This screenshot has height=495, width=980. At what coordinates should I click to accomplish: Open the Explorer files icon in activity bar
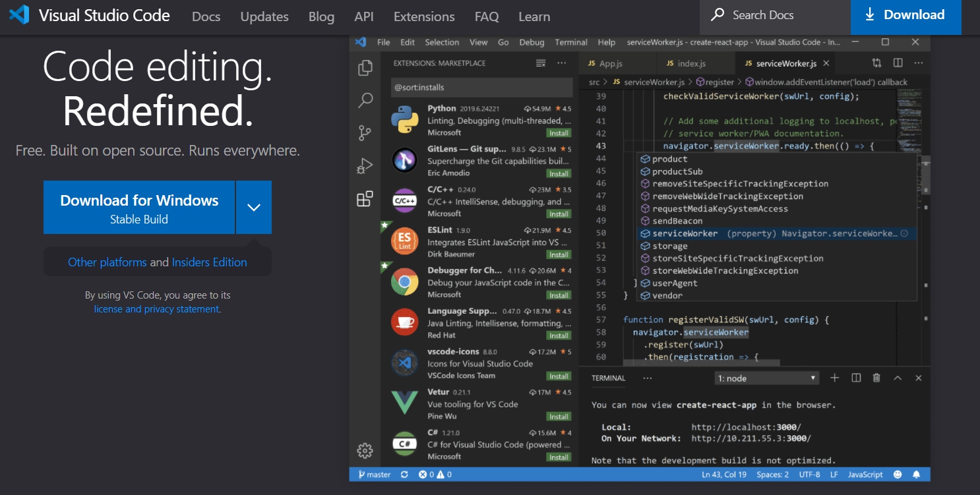(365, 68)
